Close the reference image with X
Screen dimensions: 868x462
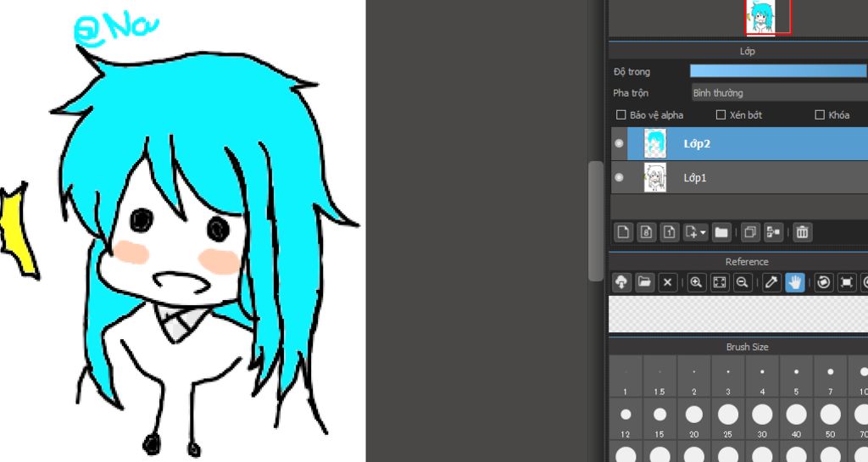click(x=668, y=283)
